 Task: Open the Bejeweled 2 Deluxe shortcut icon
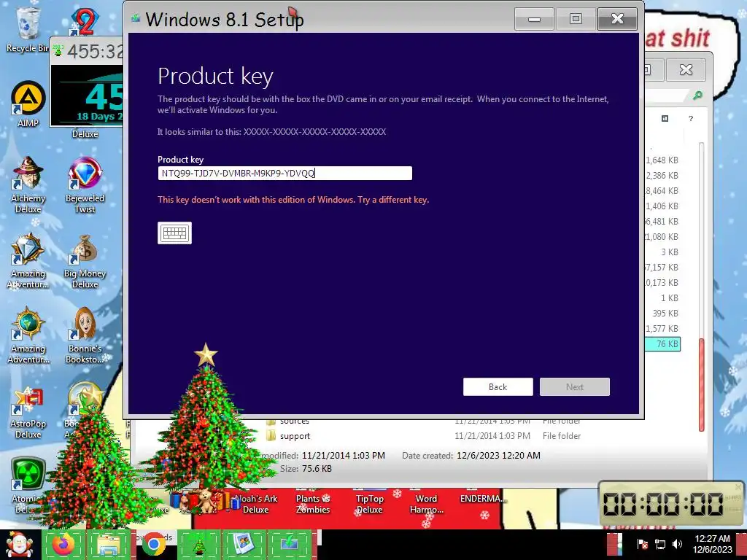coord(85,22)
